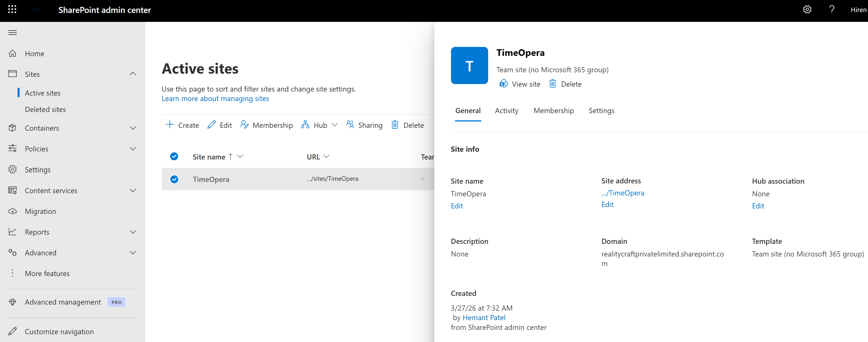
Task: Click the Create plus icon
Action: (x=170, y=125)
